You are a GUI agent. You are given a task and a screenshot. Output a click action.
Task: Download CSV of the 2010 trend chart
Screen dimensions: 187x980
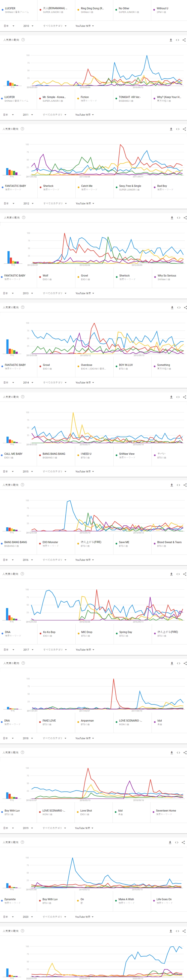click(171, 40)
